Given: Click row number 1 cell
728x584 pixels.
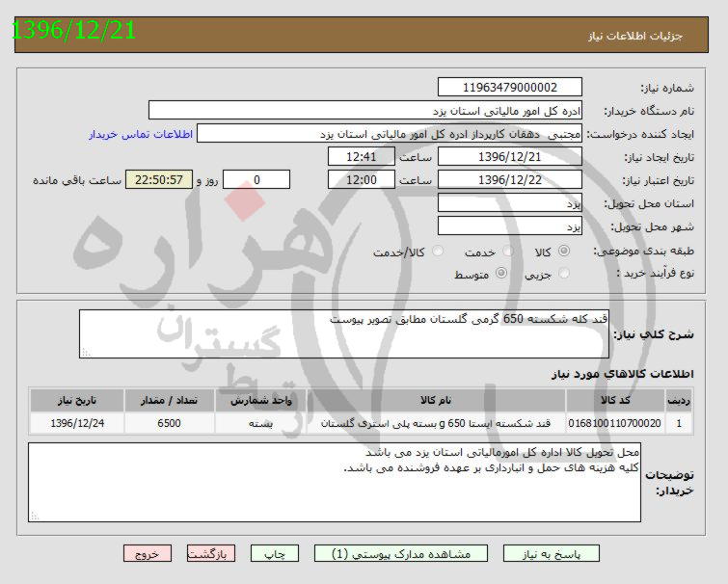Looking at the screenshot, I should 679,423.
